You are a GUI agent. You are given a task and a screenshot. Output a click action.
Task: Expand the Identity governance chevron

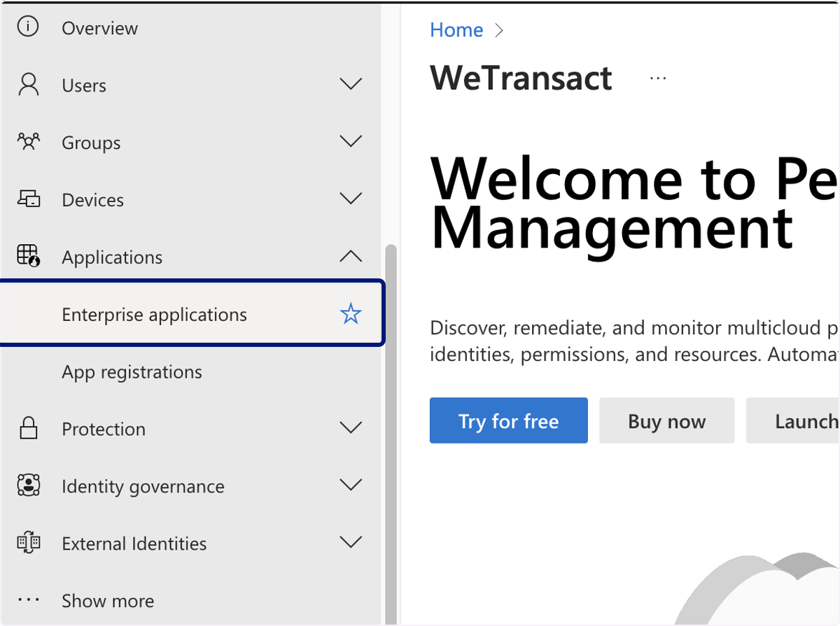pyautogui.click(x=351, y=485)
